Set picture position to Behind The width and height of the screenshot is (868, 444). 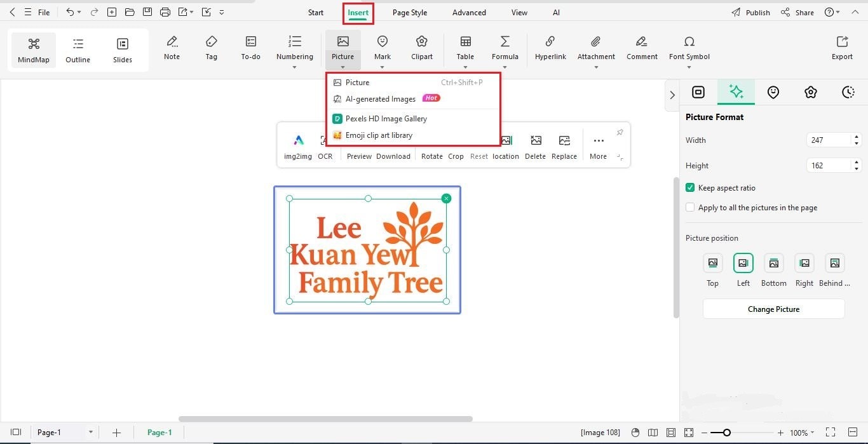[835, 263]
